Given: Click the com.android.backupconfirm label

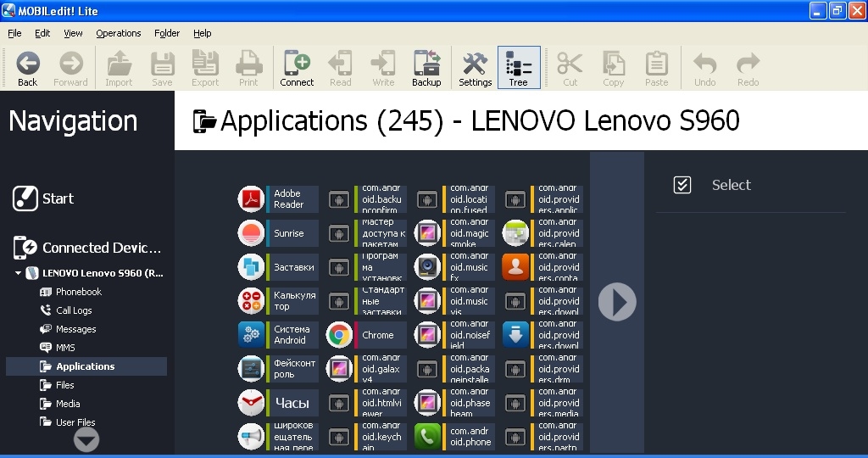Looking at the screenshot, I should [x=382, y=198].
